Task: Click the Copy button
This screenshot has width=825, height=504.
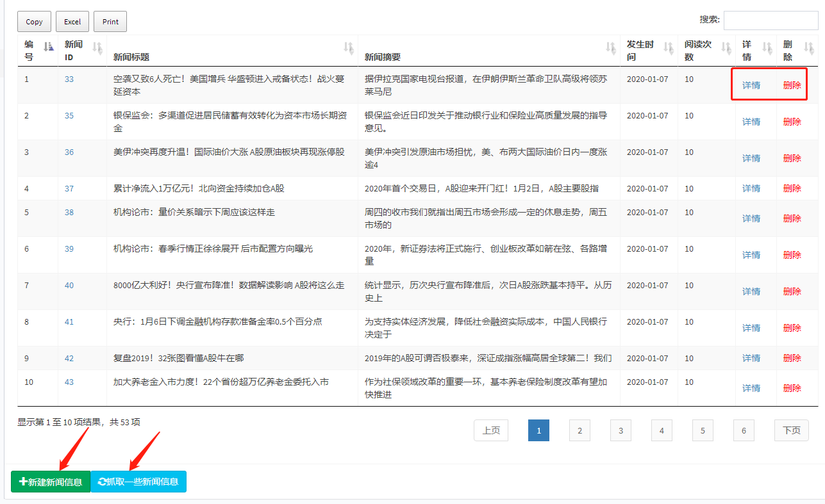Action: coord(35,22)
